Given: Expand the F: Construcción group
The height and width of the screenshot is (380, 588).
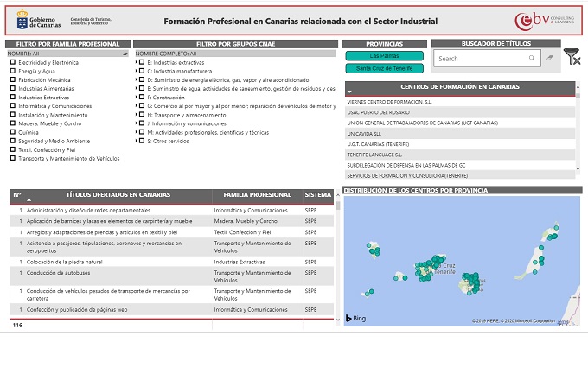Looking at the screenshot, I should (137, 97).
